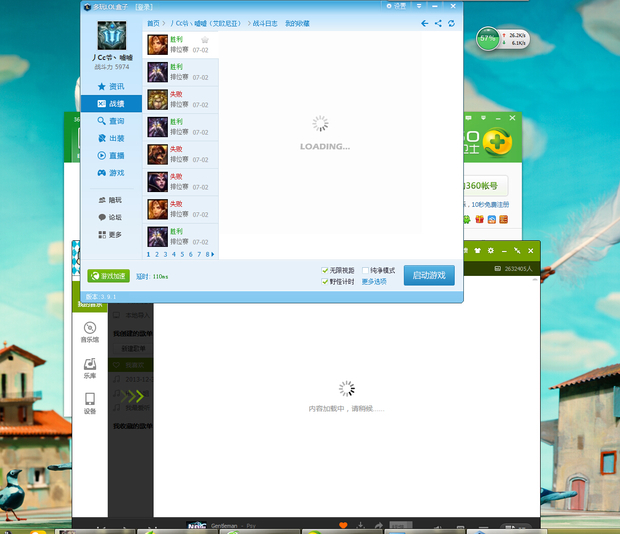
Task: Click the 启动游戏 launch button
Action: tap(429, 275)
